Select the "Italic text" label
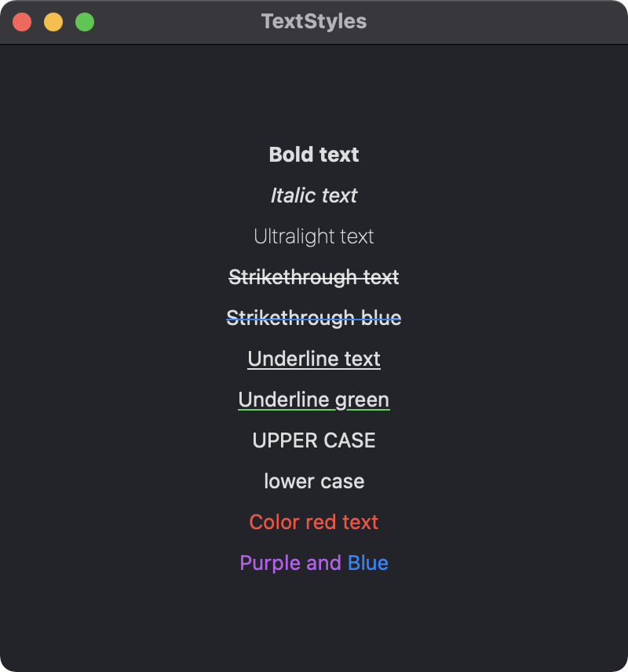628x672 pixels. coord(314,195)
